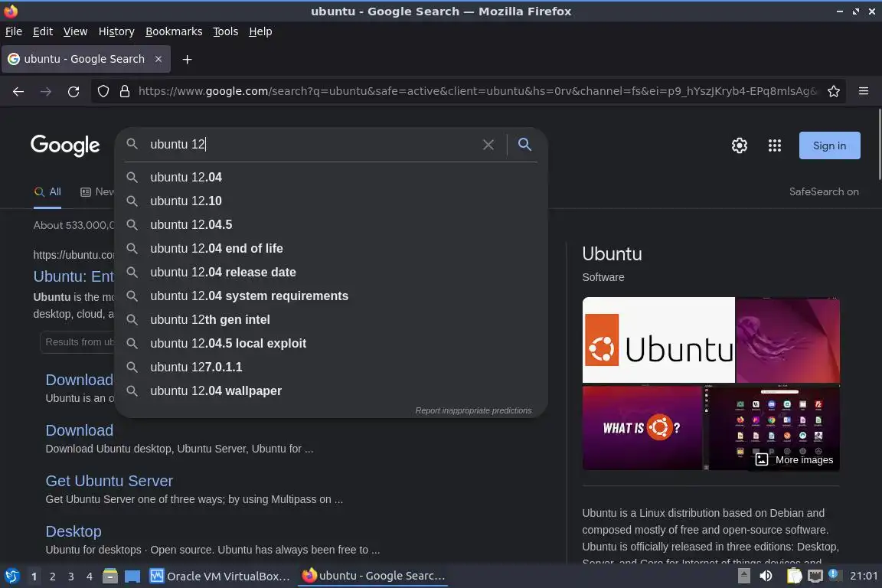Click the Google logo
This screenshot has height=588, width=882.
coord(65,145)
